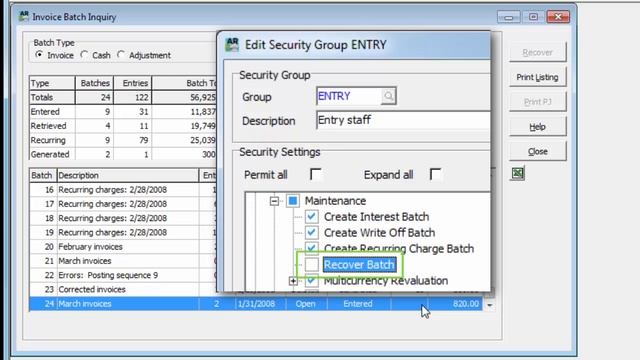
Task: Select batch 22 'Errors: Posting sequence 9'
Action: pos(123,275)
